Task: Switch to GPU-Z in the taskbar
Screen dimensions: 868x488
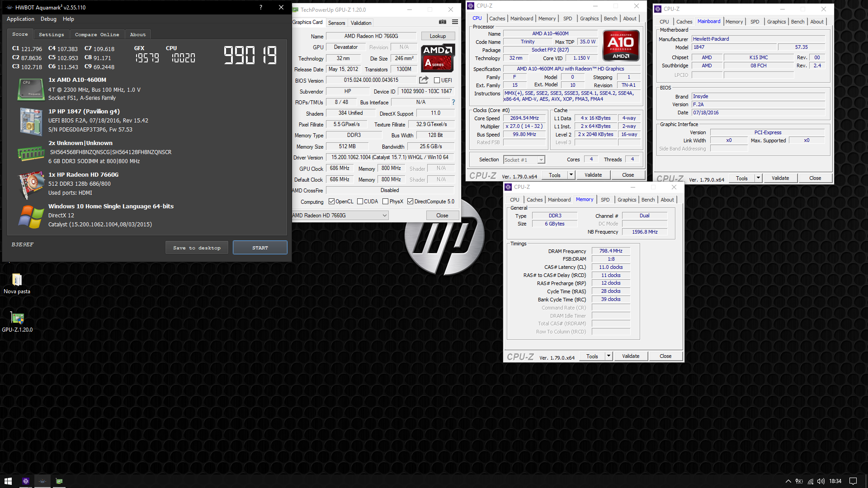Action: point(59,481)
